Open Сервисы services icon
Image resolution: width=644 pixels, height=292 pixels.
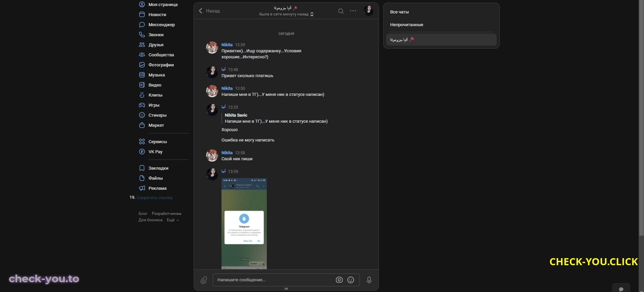pyautogui.click(x=142, y=141)
